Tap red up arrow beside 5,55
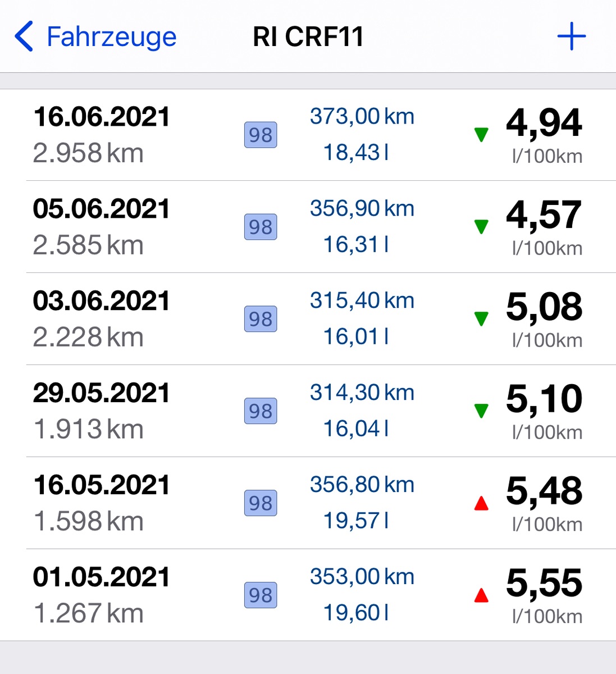 click(481, 595)
